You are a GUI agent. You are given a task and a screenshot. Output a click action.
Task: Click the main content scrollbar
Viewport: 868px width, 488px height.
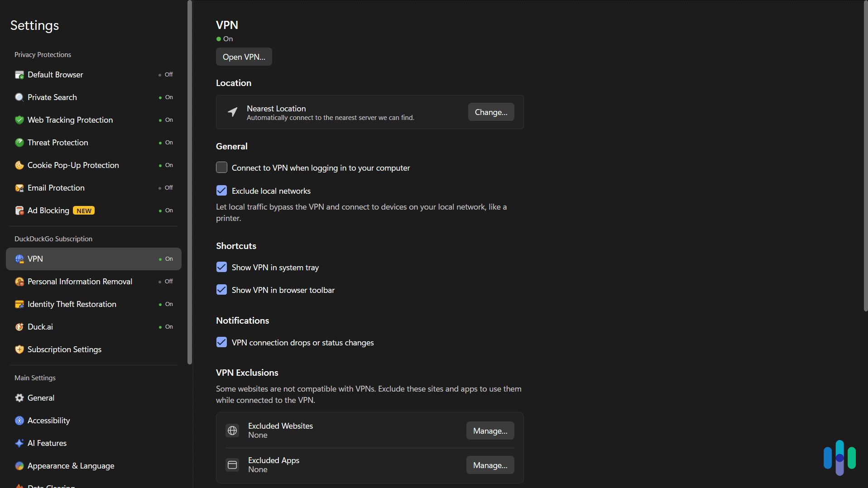865,156
